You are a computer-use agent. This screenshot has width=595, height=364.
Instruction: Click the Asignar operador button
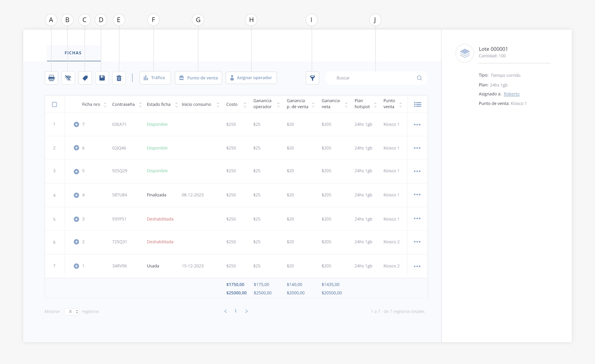251,78
